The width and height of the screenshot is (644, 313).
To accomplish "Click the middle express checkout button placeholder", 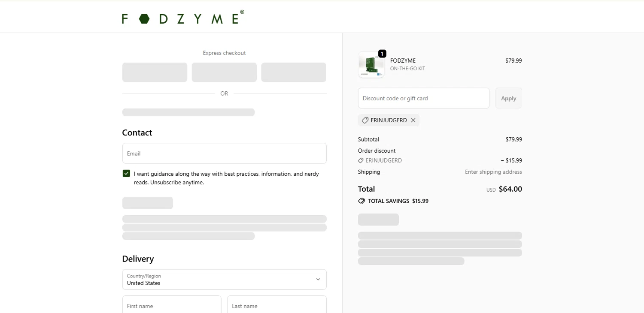I will coord(224,72).
